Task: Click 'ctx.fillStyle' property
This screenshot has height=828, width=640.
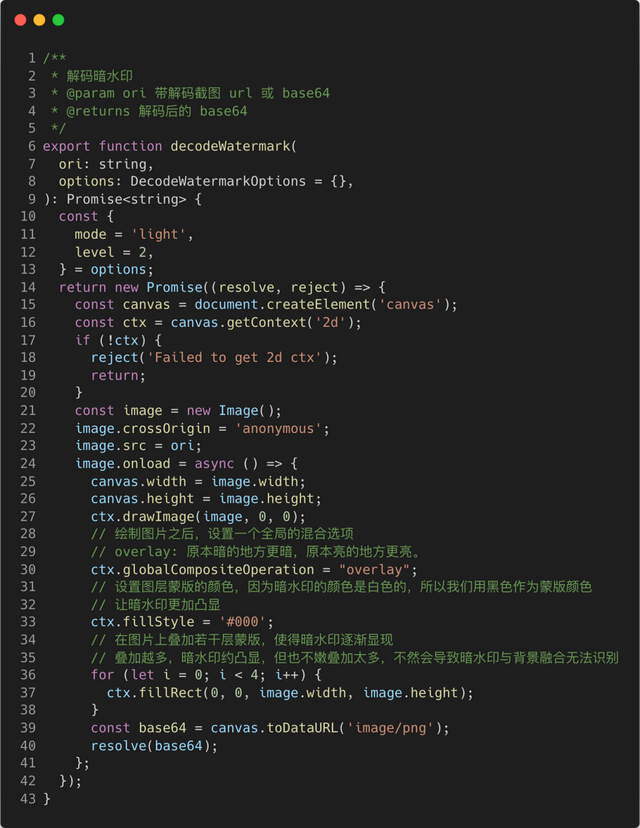Action: tap(143, 622)
